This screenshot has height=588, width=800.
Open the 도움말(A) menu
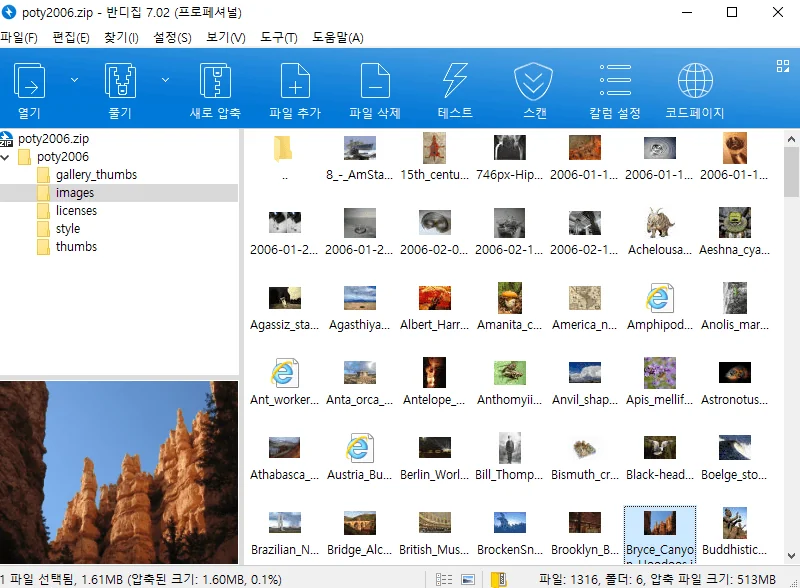coord(338,38)
